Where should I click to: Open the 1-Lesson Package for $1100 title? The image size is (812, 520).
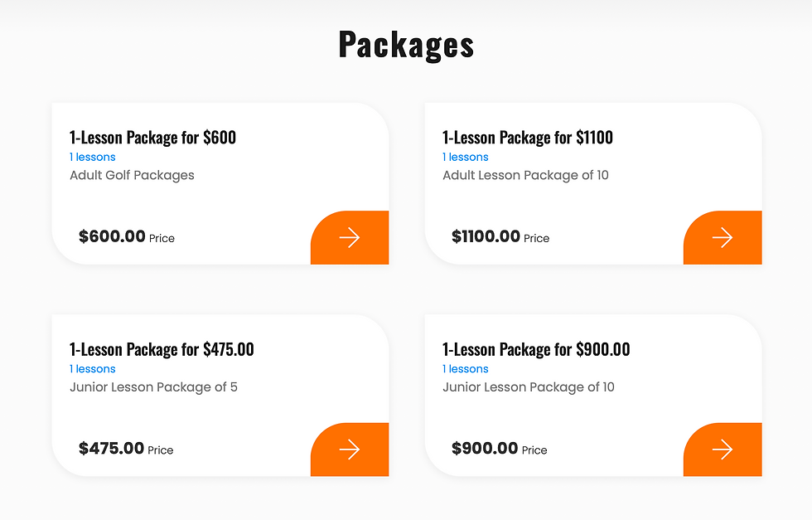[528, 138]
